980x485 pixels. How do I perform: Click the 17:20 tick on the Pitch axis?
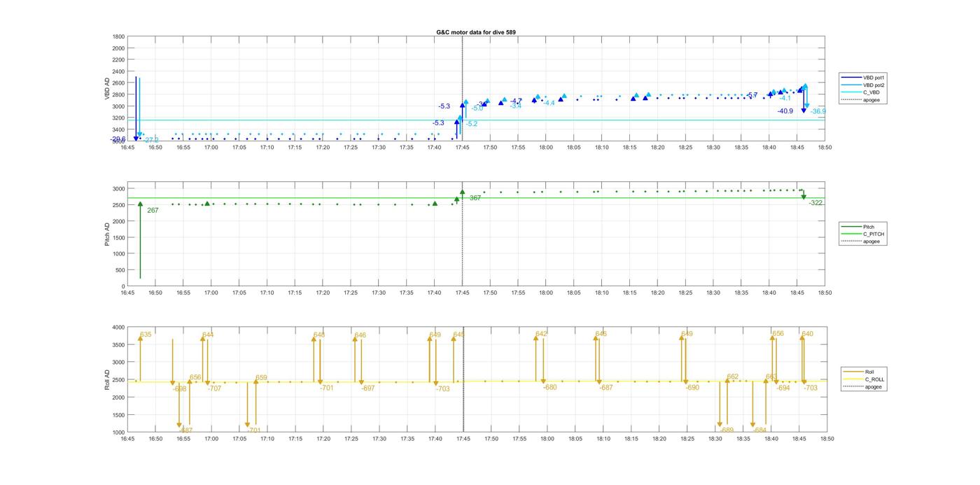[x=323, y=293]
